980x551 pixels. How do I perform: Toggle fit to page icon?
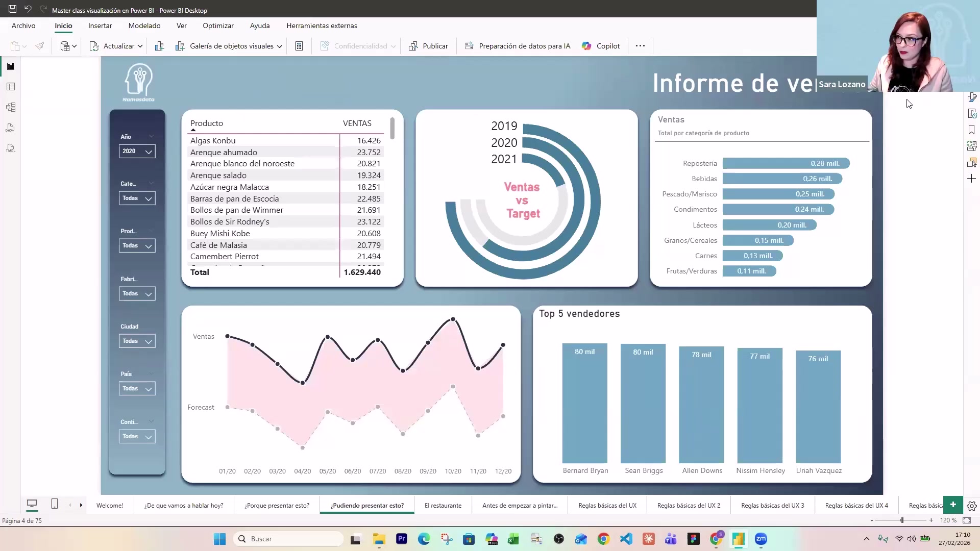click(x=967, y=520)
